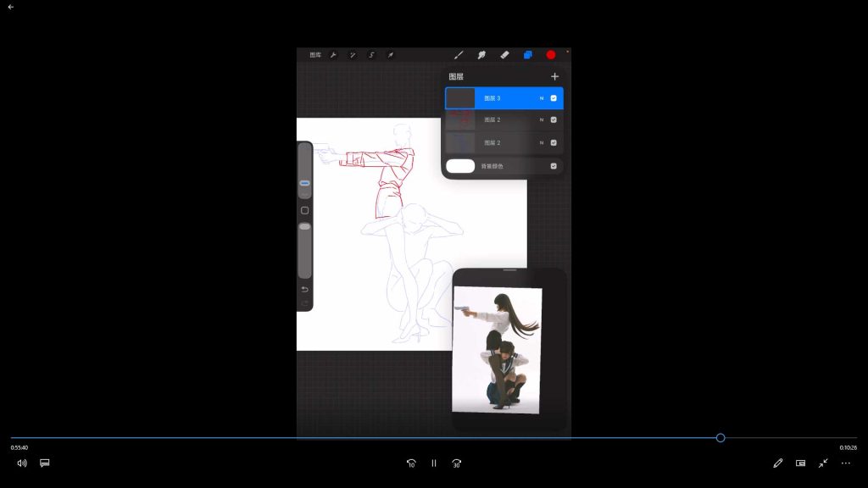Open the Actions wrench menu
Viewport: 868px width, 488px height.
click(x=333, y=55)
